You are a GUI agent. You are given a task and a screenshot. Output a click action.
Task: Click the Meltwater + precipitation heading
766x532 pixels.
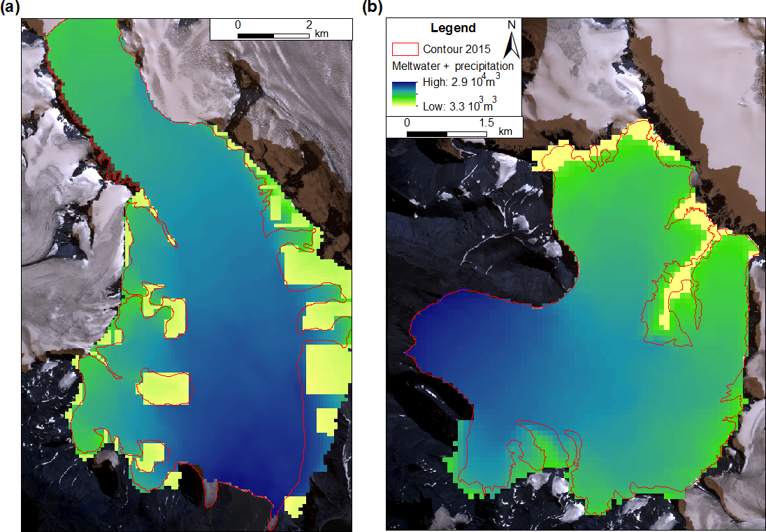pyautogui.click(x=452, y=66)
